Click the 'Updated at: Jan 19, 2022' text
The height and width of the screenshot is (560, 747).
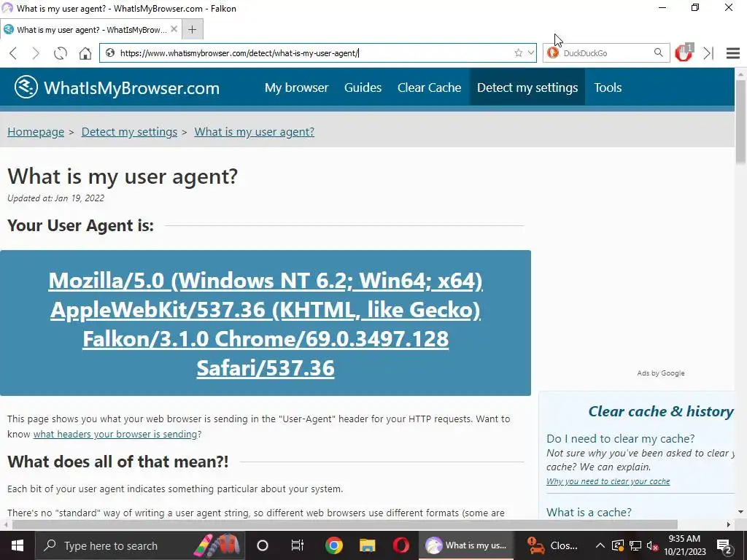click(x=55, y=198)
